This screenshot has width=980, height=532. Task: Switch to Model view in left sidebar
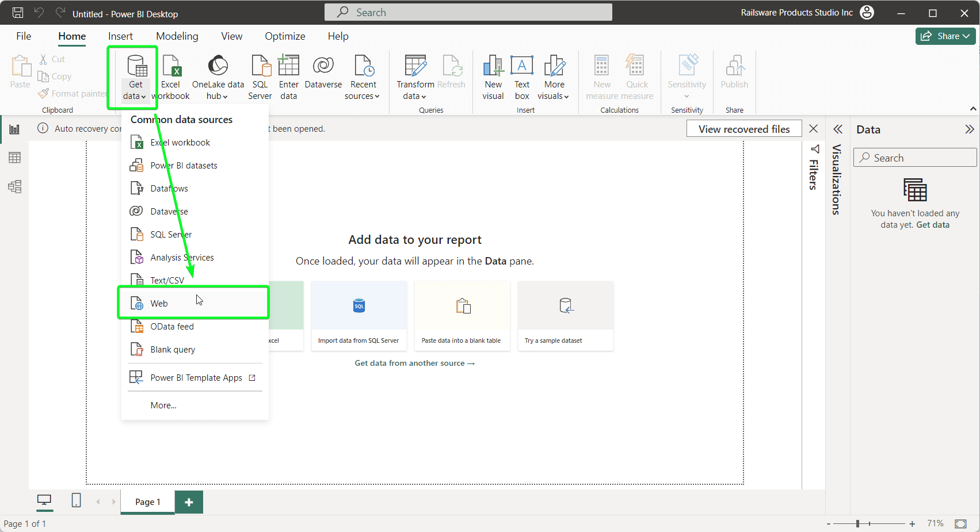15,186
